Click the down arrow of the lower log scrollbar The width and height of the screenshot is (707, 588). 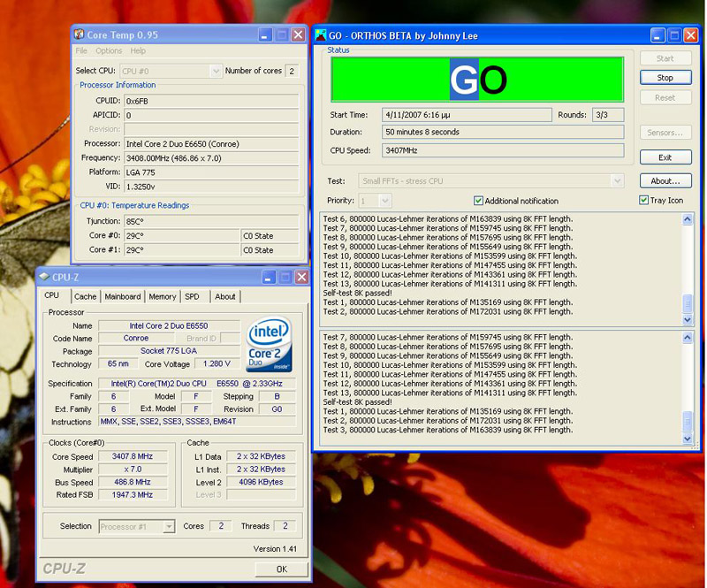pyautogui.click(x=688, y=439)
